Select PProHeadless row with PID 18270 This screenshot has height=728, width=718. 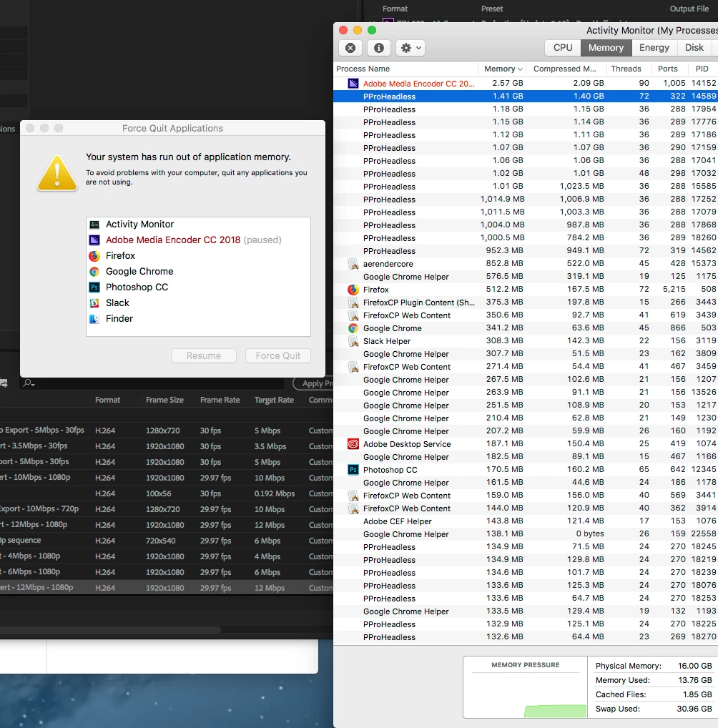(x=526, y=637)
